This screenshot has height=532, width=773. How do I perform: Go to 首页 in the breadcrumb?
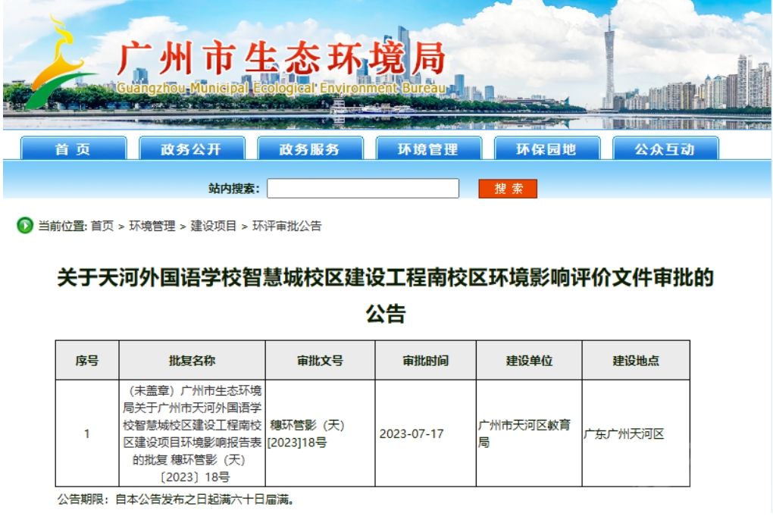click(102, 226)
